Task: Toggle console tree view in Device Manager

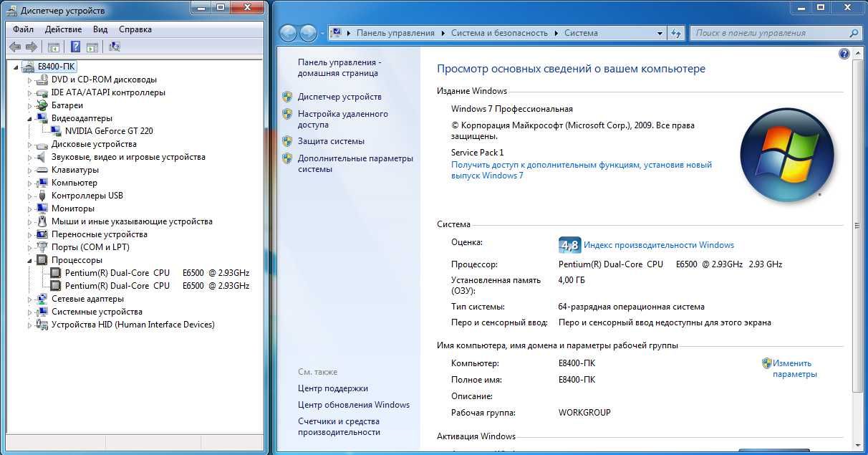Action: 53,47
